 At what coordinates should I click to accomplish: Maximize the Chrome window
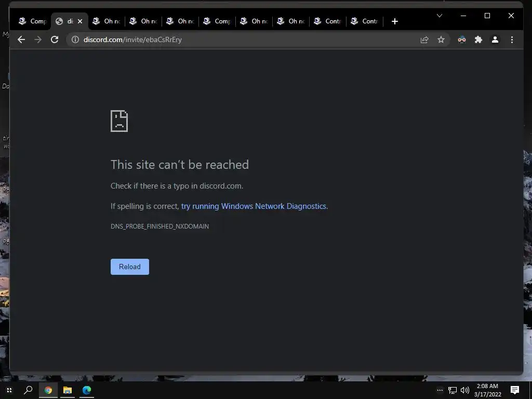(487, 16)
